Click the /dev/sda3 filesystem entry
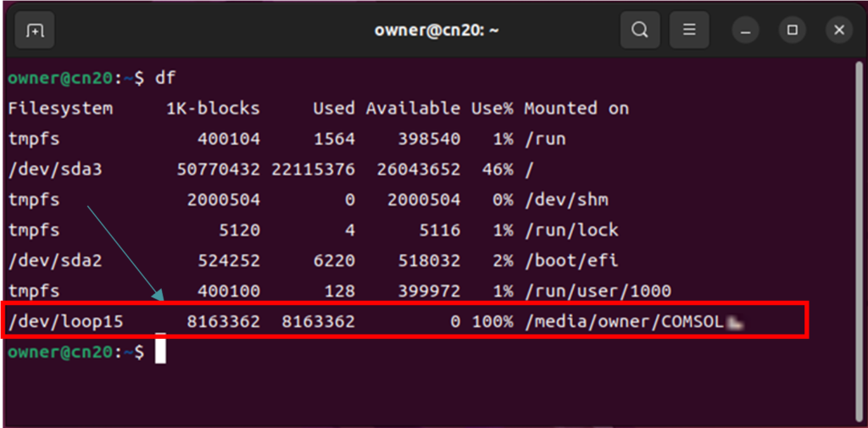Viewport: 868px width, 428px height. click(55, 170)
